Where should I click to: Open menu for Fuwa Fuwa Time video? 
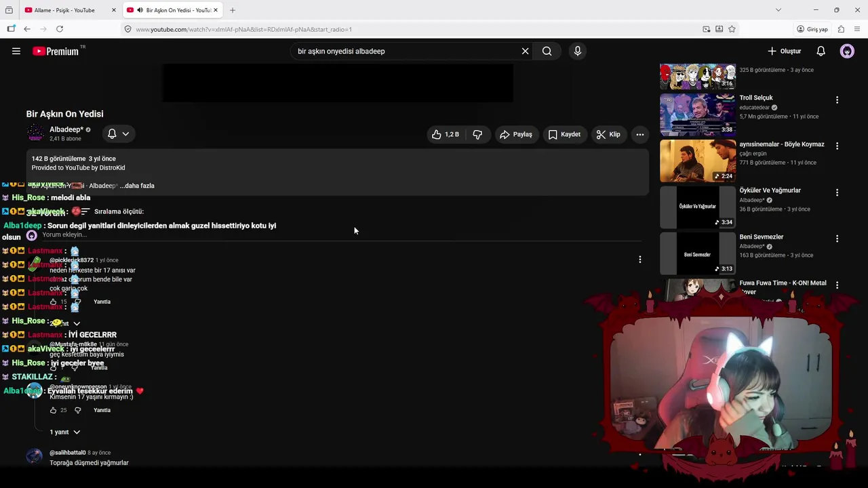837,285
